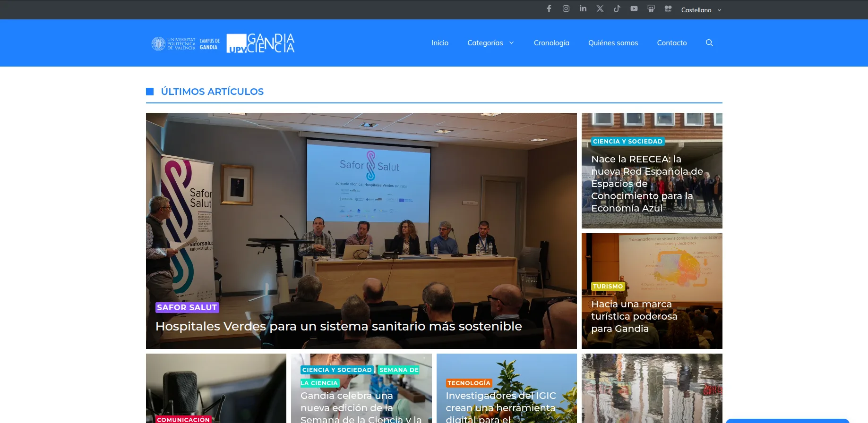Open the Facebook social link
This screenshot has height=423, width=868.
(549, 8)
